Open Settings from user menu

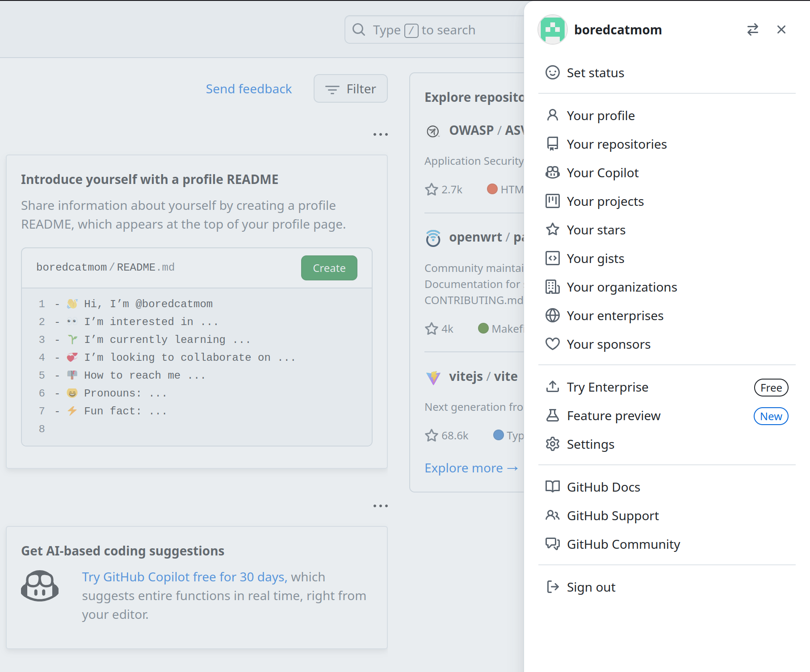coord(667,444)
